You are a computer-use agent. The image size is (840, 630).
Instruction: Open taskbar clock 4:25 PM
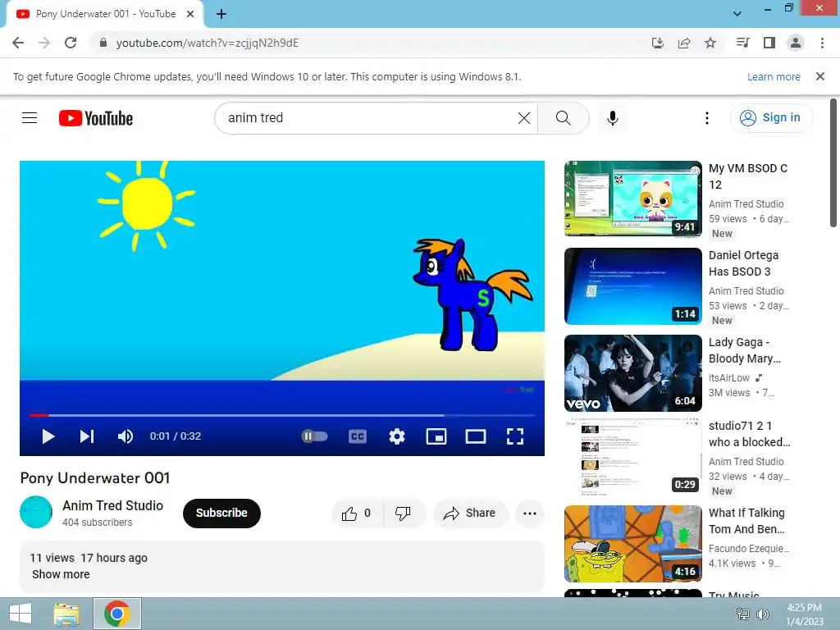coord(804,614)
